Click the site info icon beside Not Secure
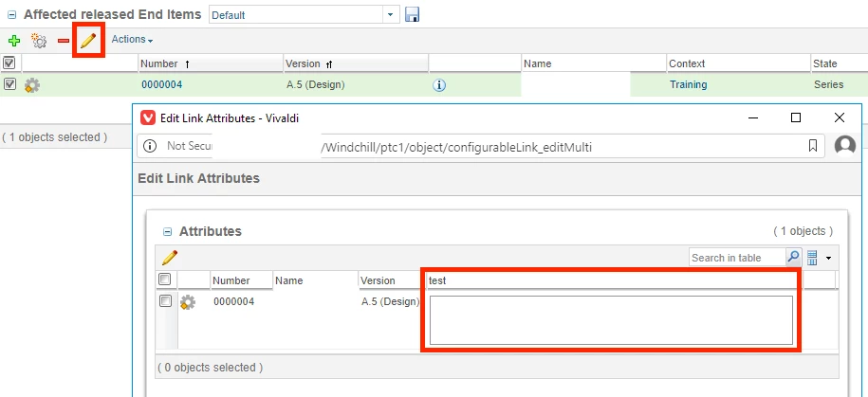This screenshot has width=868, height=397. point(150,146)
